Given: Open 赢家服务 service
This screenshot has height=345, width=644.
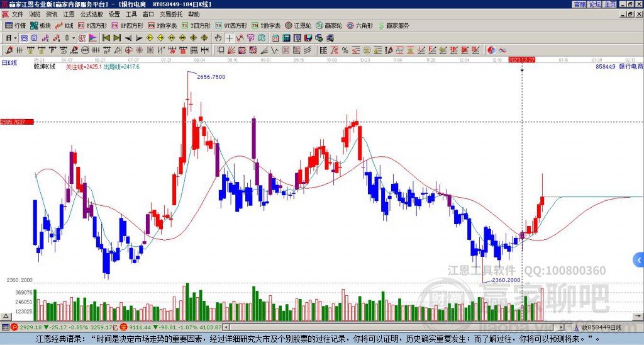Looking at the screenshot, I should pyautogui.click(x=394, y=25).
